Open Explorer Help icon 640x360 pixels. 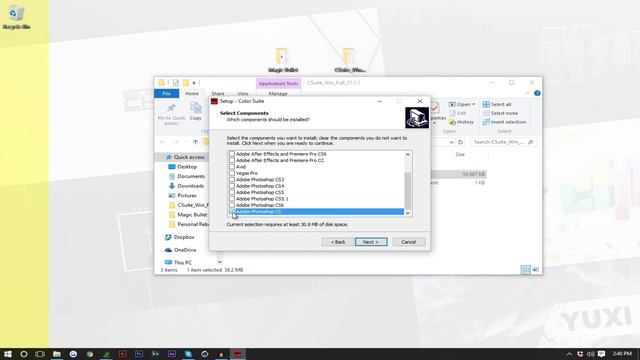click(x=537, y=93)
